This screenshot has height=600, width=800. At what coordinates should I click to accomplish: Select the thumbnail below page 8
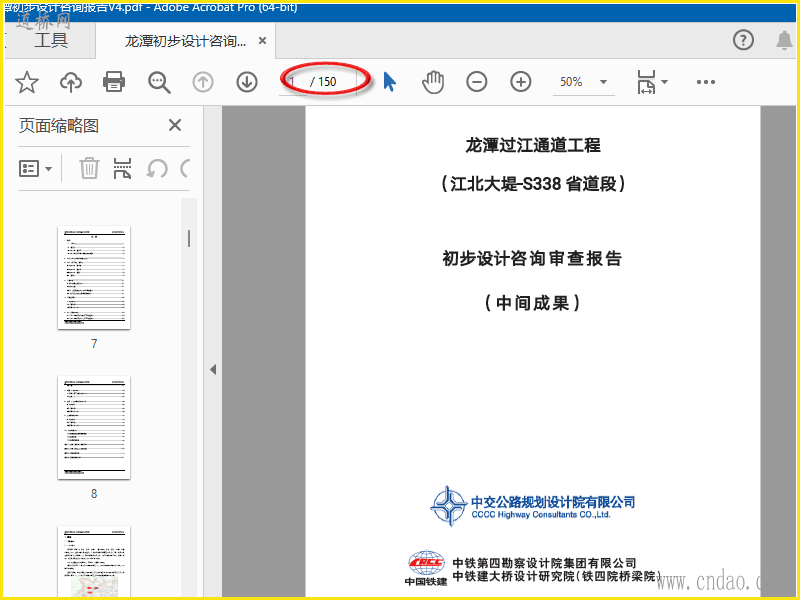point(94,561)
